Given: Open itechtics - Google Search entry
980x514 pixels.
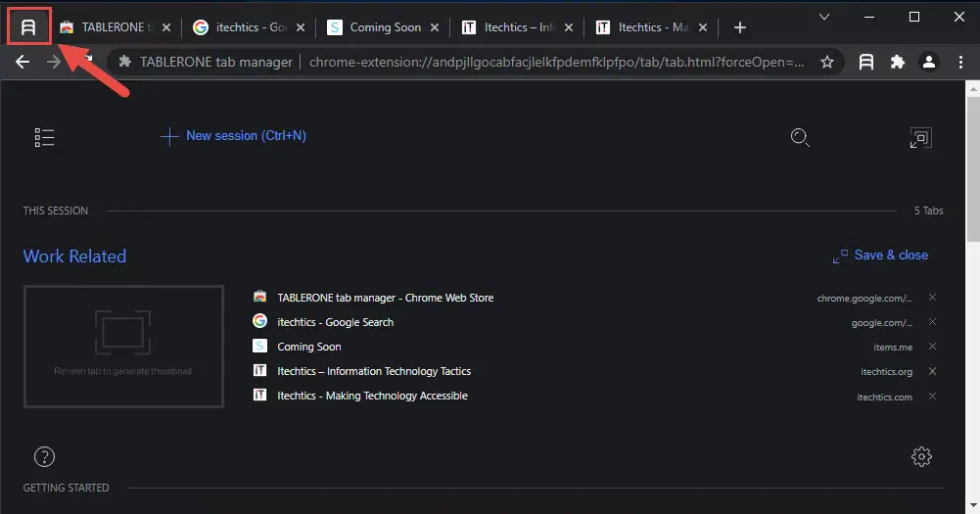Looking at the screenshot, I should point(335,322).
